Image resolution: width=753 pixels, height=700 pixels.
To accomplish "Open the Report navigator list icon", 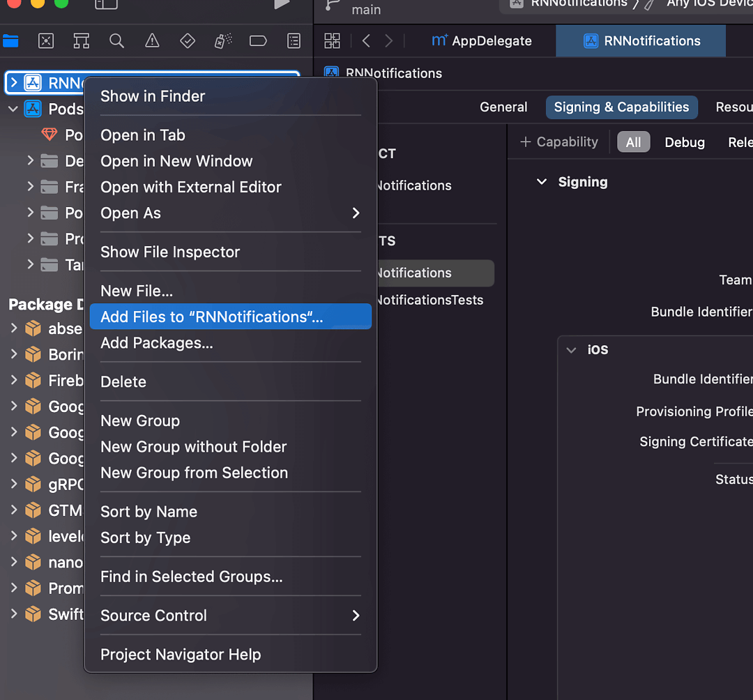I will (294, 40).
